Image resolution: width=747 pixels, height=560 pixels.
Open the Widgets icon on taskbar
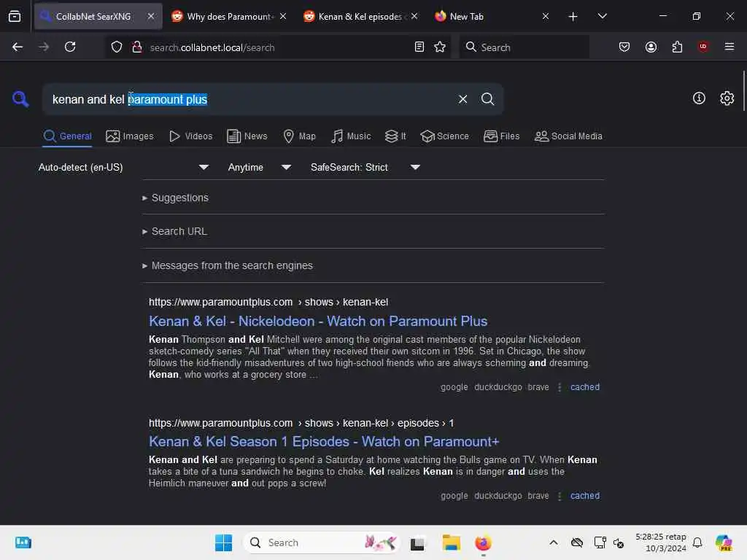[x=23, y=542]
